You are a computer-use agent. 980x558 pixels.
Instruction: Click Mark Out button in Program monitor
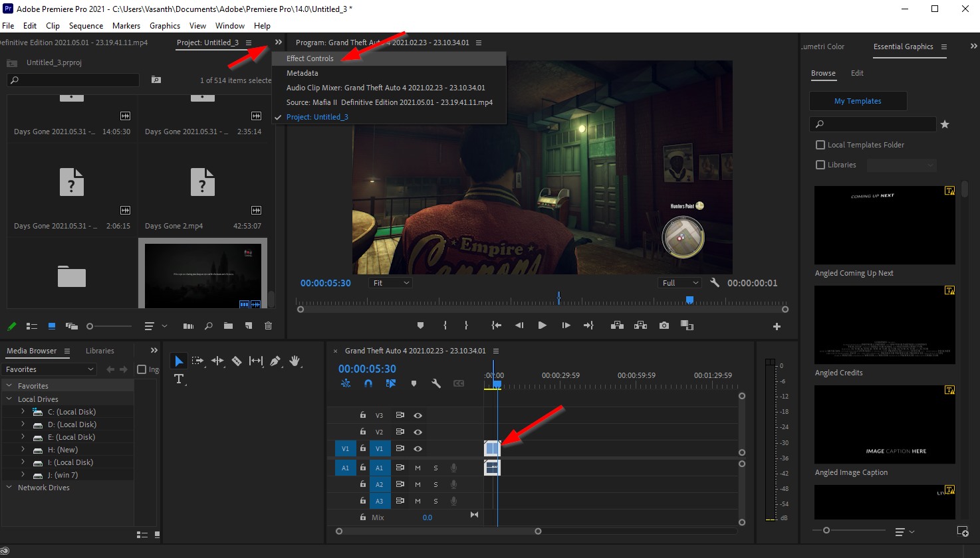pos(466,325)
